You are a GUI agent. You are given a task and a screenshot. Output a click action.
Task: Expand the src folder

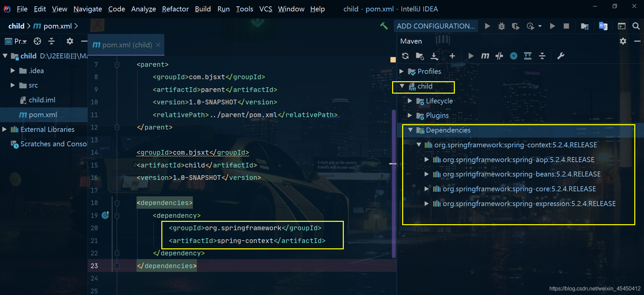coord(13,85)
